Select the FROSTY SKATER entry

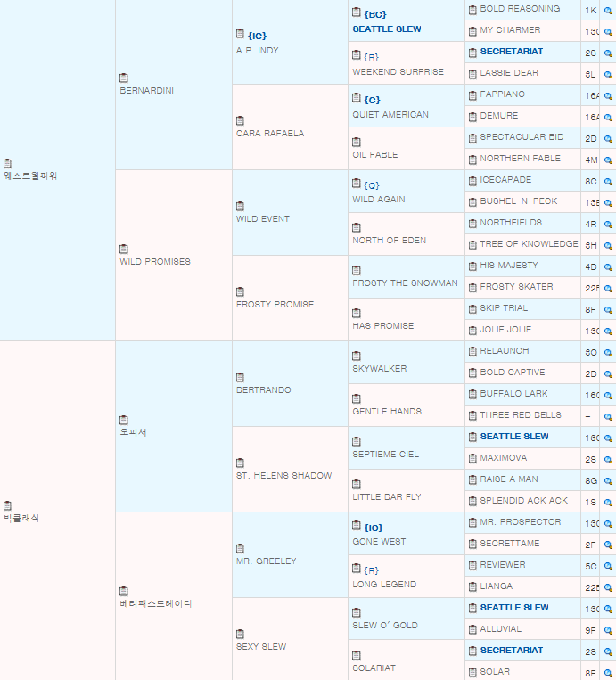pyautogui.click(x=516, y=287)
